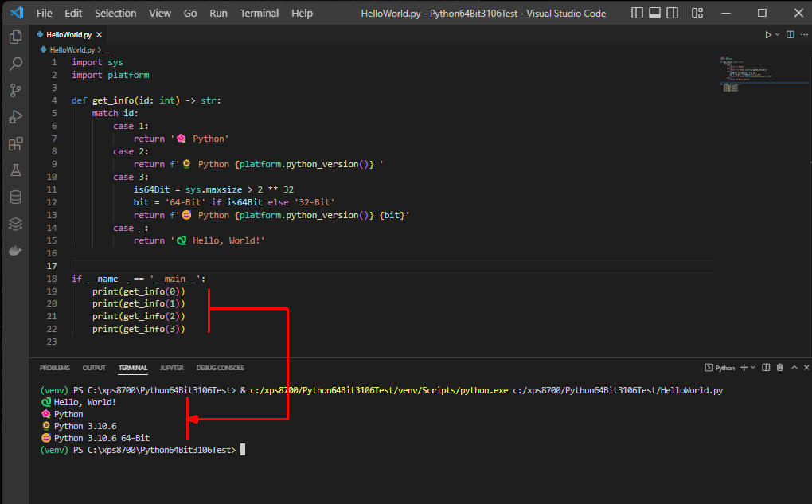Open the Edit menu
The height and width of the screenshot is (504, 812).
pos(73,13)
